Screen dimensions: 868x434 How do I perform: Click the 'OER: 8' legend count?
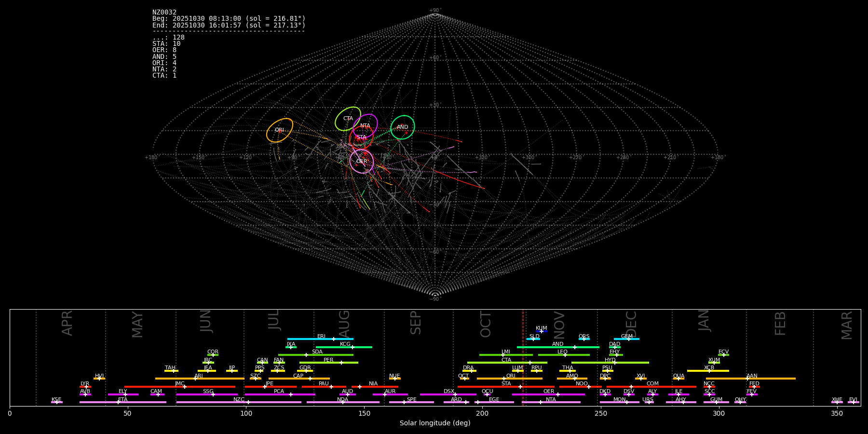click(x=164, y=50)
